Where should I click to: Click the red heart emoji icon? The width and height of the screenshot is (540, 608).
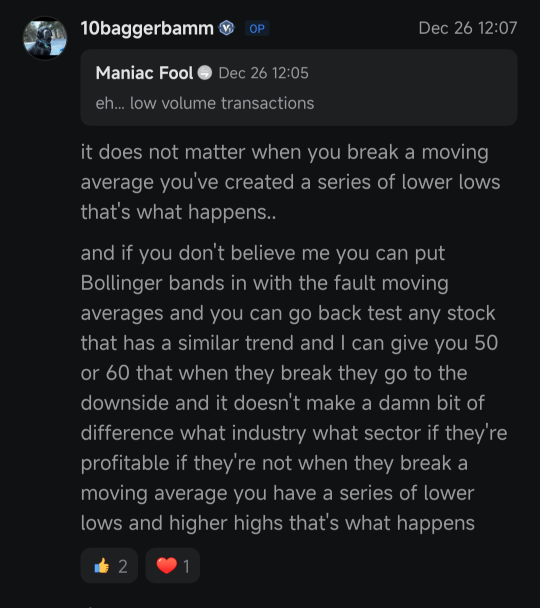click(167, 565)
